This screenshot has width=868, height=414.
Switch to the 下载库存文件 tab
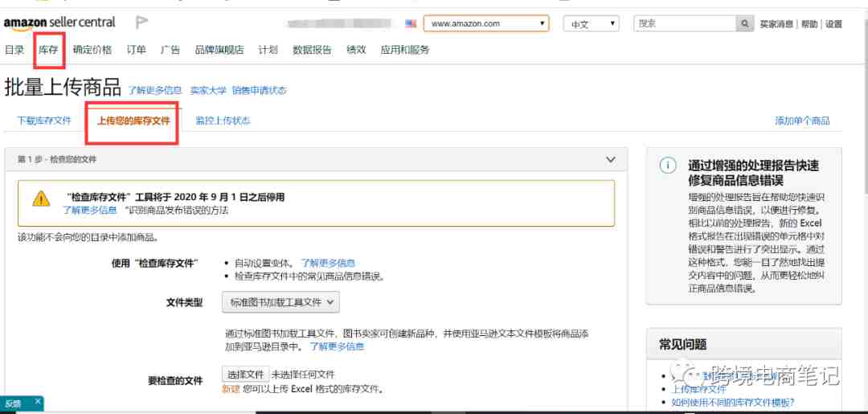tap(44, 121)
